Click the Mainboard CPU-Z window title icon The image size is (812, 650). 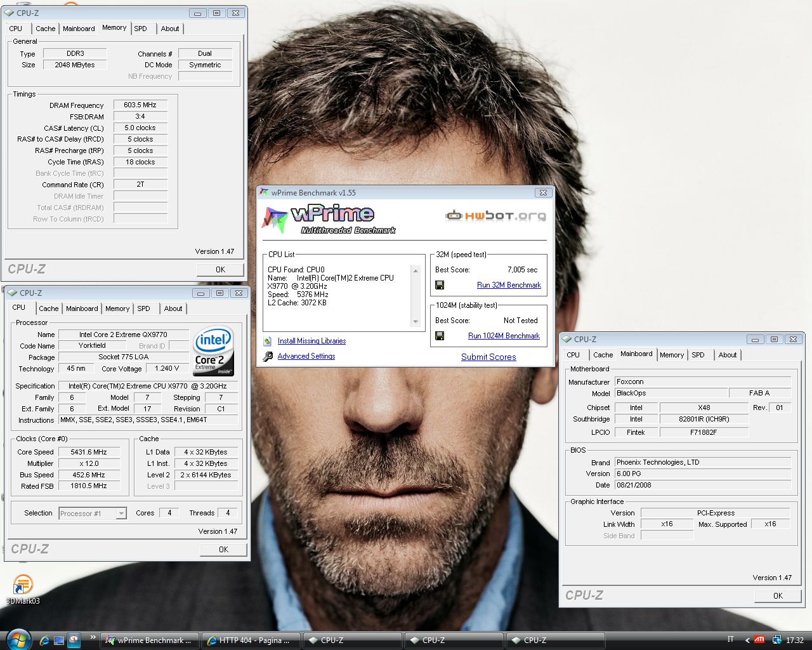tap(567, 339)
